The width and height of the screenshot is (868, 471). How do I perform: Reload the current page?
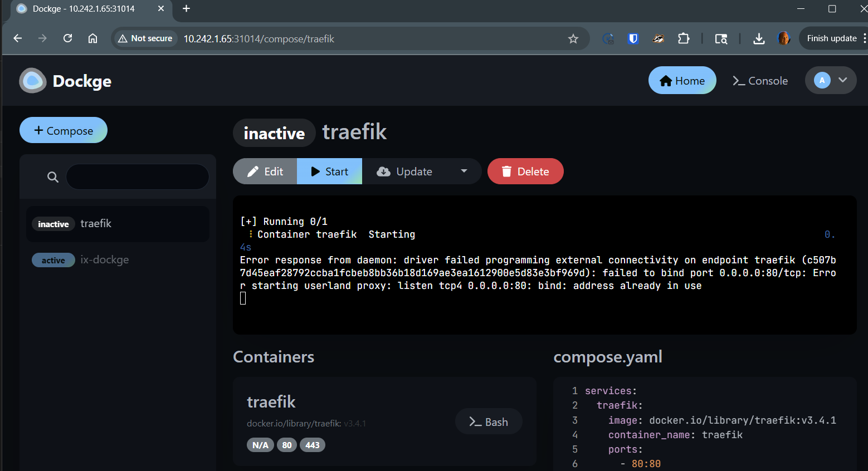[x=67, y=38]
